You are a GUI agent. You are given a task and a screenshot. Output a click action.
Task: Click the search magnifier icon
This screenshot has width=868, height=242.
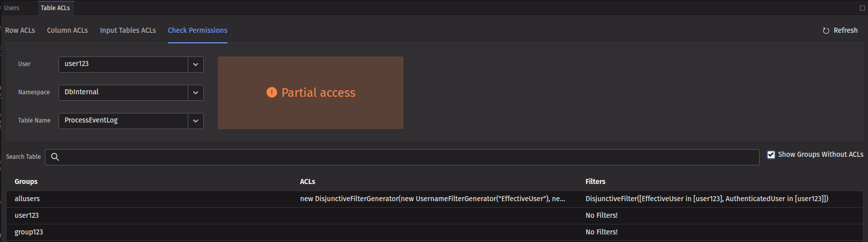tap(55, 157)
